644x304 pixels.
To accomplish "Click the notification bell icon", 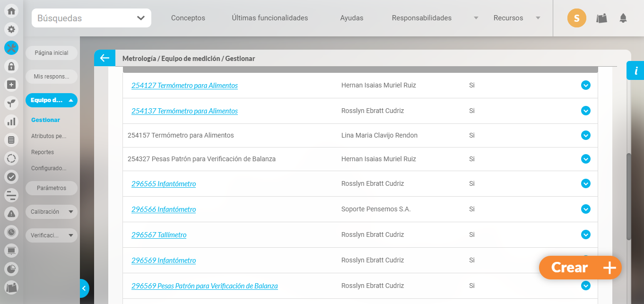I will click(623, 18).
